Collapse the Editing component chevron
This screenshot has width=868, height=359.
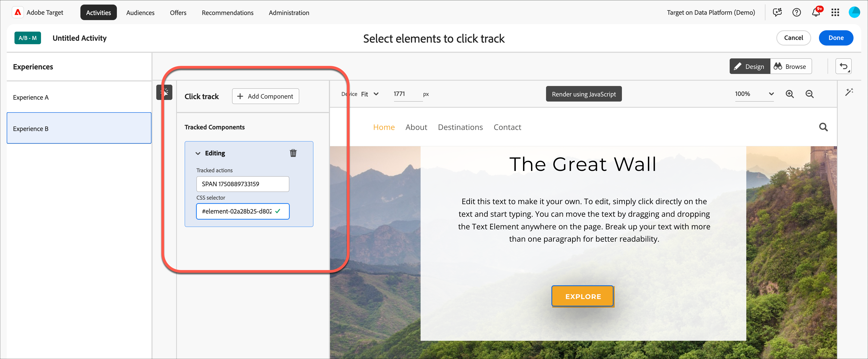click(198, 154)
